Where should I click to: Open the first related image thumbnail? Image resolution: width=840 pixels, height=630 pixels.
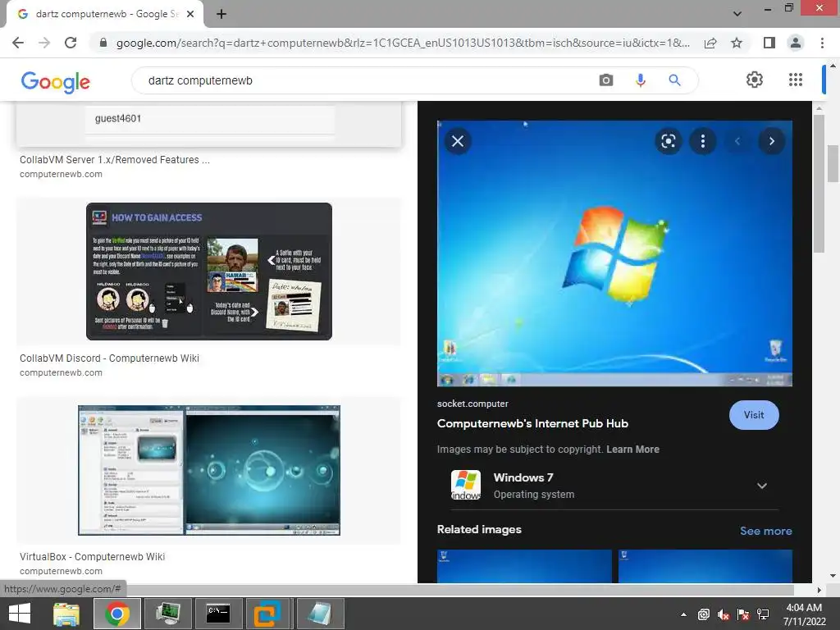point(524,566)
